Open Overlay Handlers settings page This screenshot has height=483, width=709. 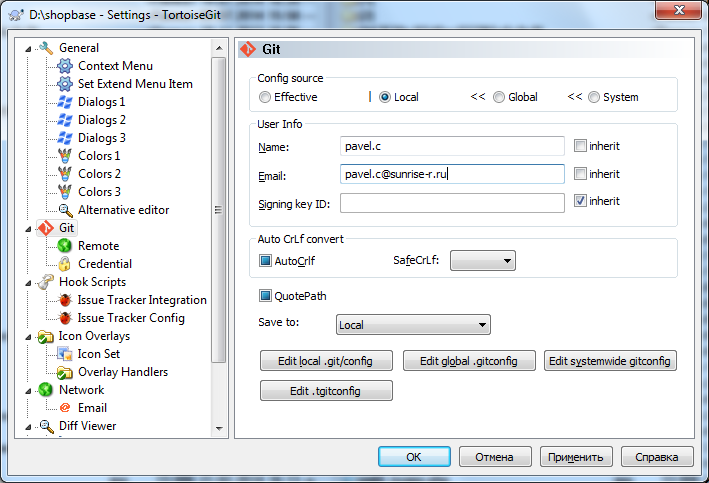click(x=122, y=372)
